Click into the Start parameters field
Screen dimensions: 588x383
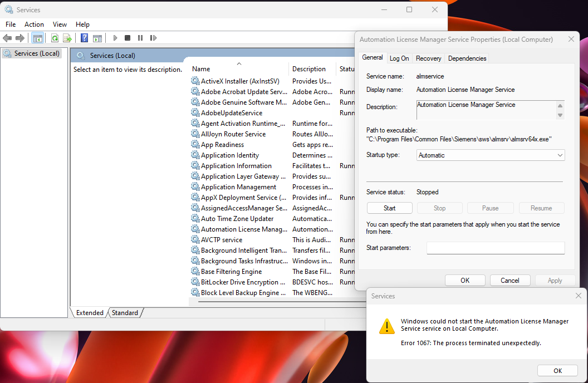pos(496,248)
